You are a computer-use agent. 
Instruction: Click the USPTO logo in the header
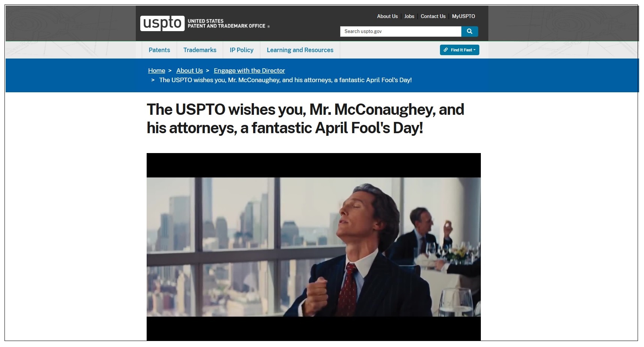[x=162, y=23]
